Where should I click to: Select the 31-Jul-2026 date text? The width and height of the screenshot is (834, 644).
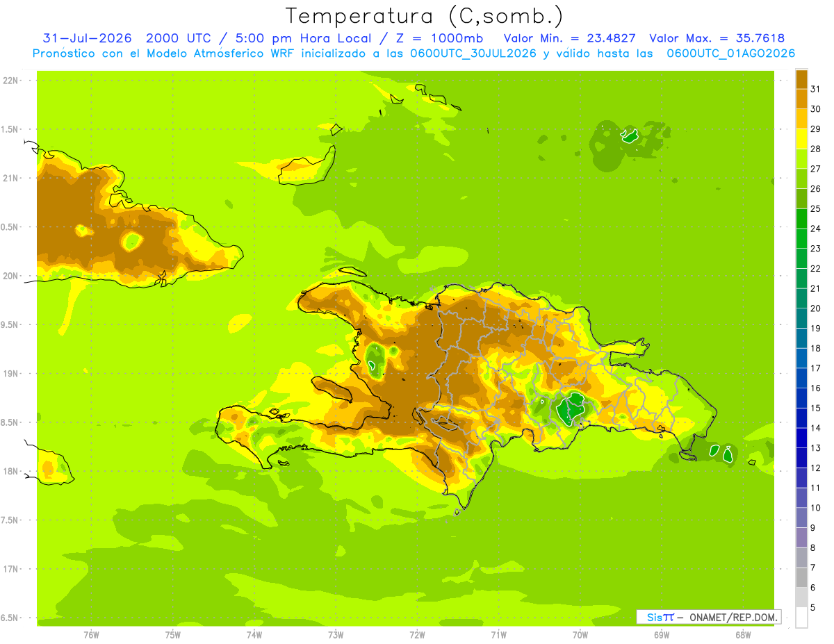pyautogui.click(x=87, y=38)
